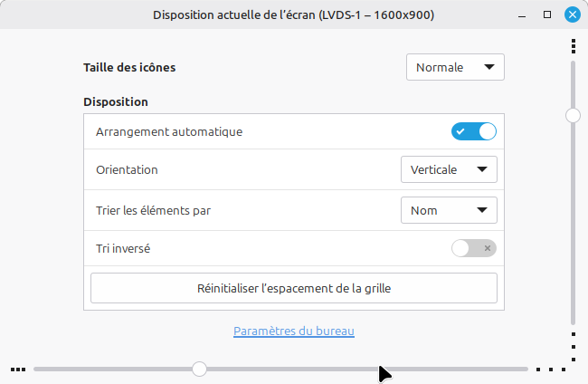Screen dimensions: 588x384
Task: Open the Trier les éléments par dropdown
Action: 449,210
